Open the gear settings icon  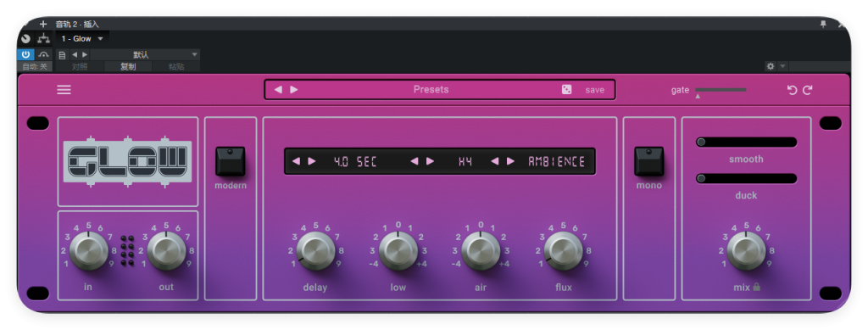pyautogui.click(x=771, y=66)
